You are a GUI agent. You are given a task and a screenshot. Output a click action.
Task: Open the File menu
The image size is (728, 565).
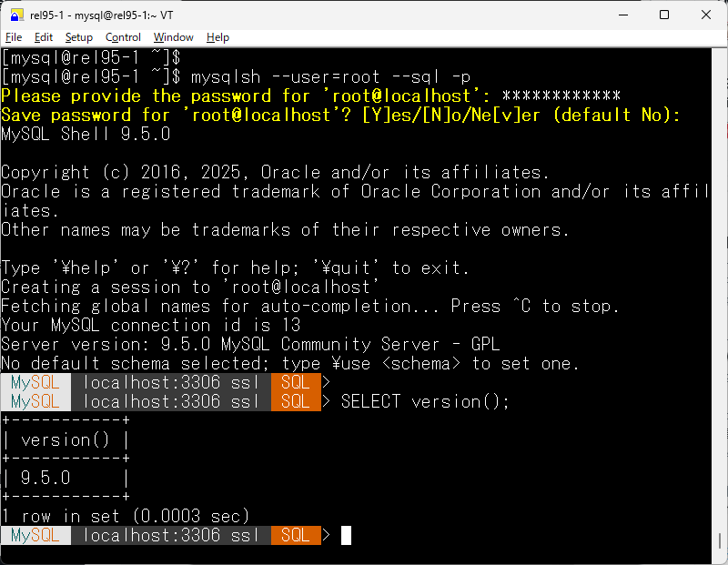(x=14, y=37)
